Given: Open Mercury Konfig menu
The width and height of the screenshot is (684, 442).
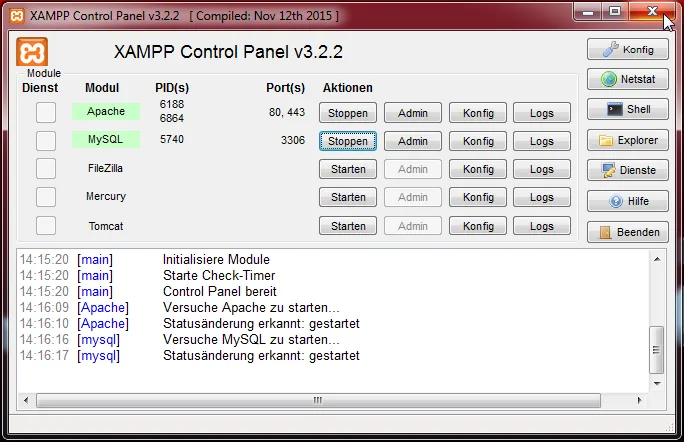Looking at the screenshot, I should point(478,197).
